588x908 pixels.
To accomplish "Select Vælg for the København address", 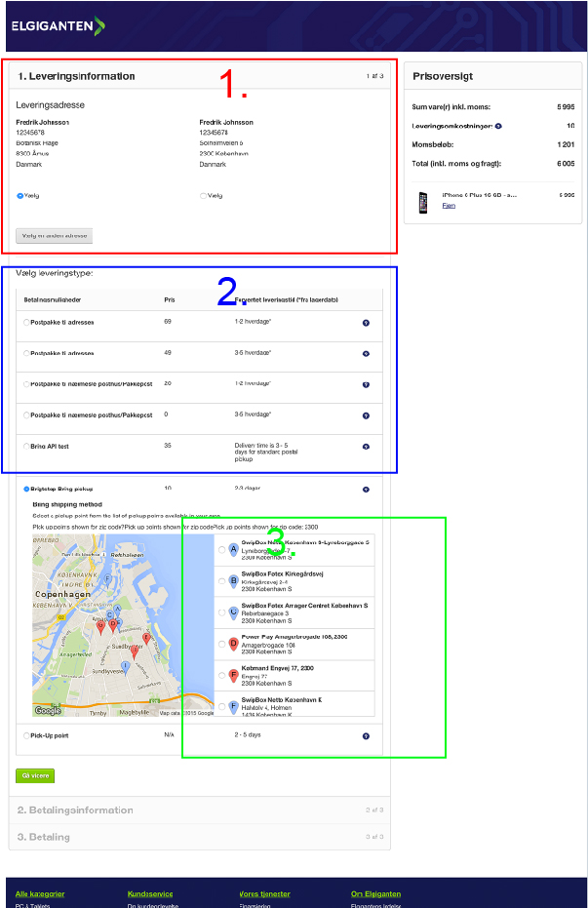I will pyautogui.click(x=203, y=196).
